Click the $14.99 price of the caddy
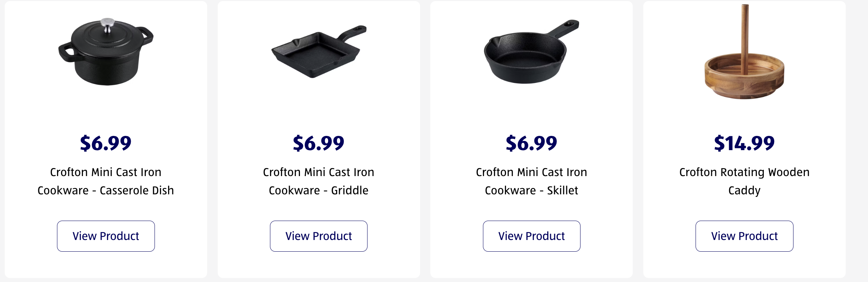Viewport: 868px width, 282px height. click(x=744, y=143)
